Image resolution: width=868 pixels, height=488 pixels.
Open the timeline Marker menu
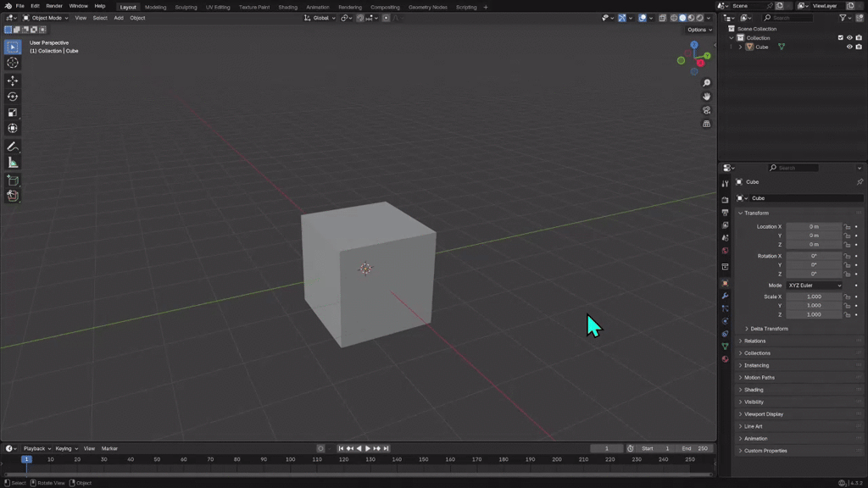pos(109,449)
